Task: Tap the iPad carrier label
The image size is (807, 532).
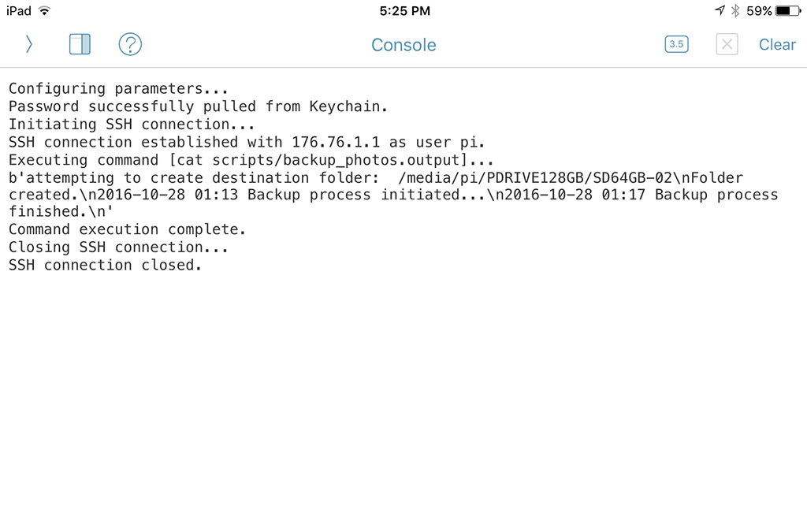Action: pos(19,11)
